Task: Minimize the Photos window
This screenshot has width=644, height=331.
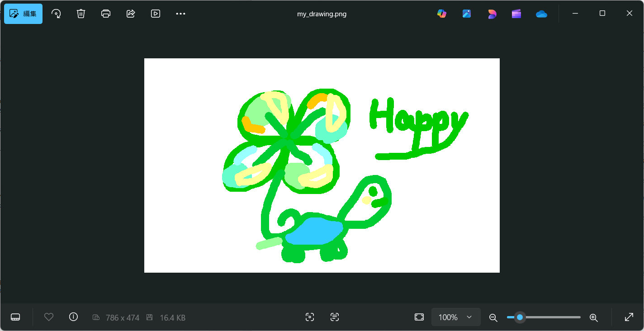Action: click(x=575, y=14)
